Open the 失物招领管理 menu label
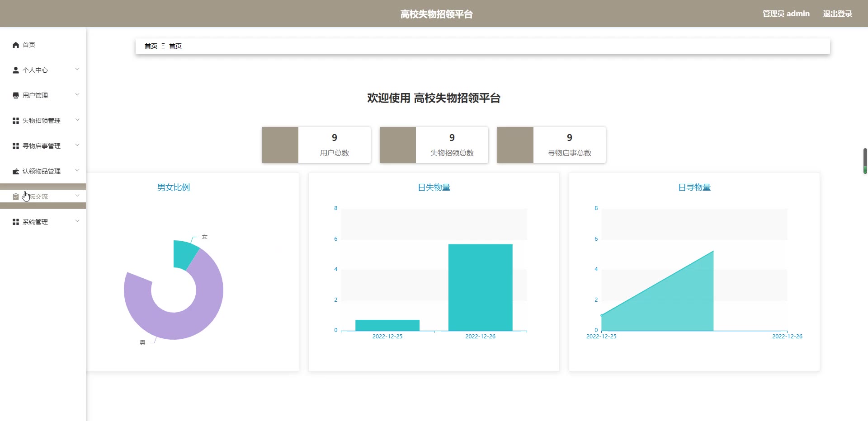This screenshot has height=421, width=868. (x=42, y=121)
